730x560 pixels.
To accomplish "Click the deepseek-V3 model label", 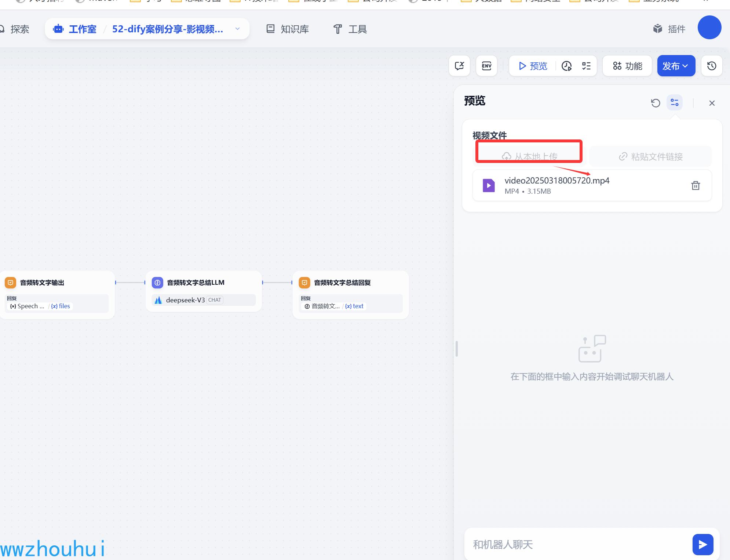I will pos(185,300).
